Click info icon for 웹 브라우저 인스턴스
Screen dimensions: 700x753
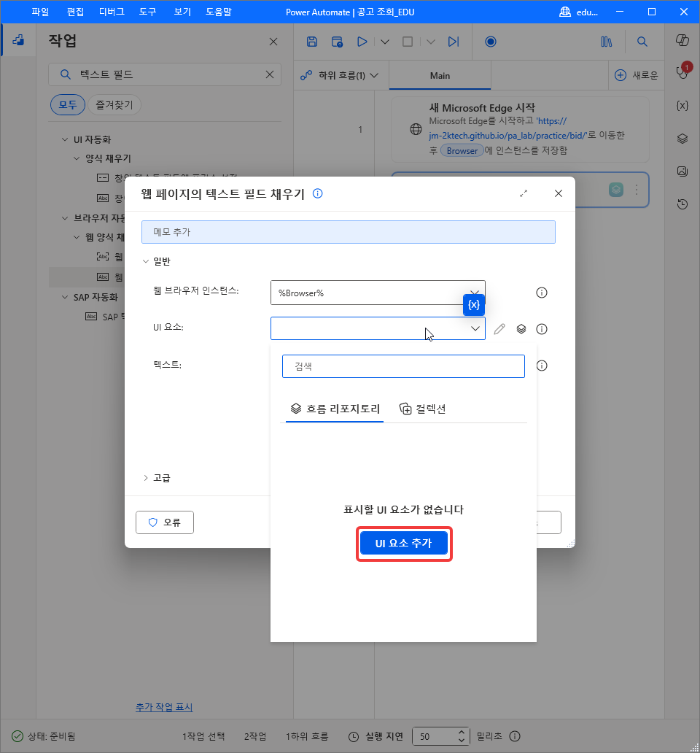(542, 293)
